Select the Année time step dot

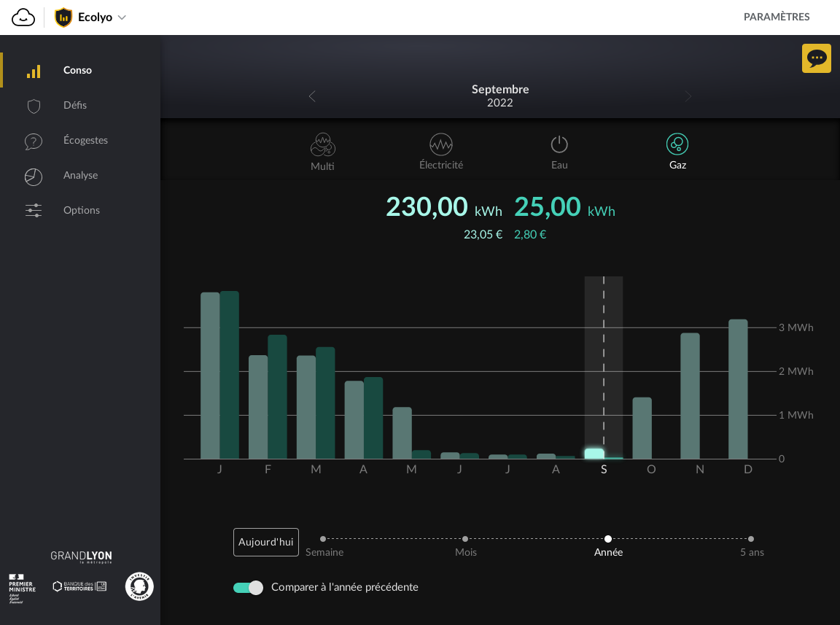click(x=608, y=539)
